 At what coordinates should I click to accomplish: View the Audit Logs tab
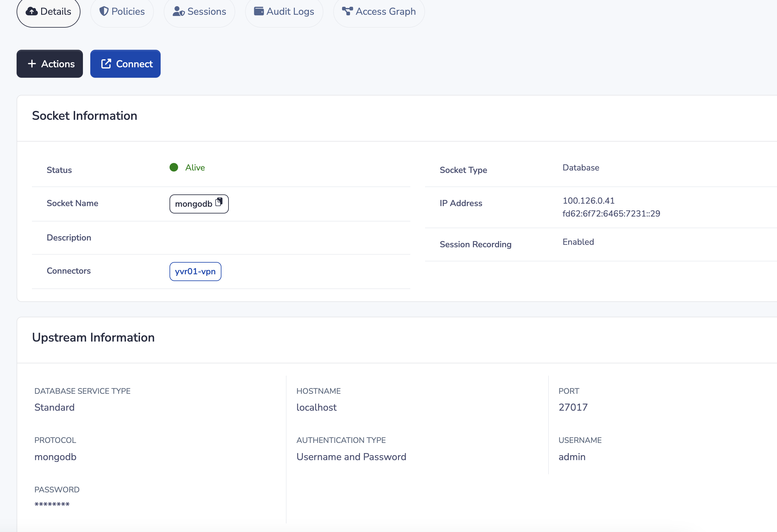pos(284,12)
